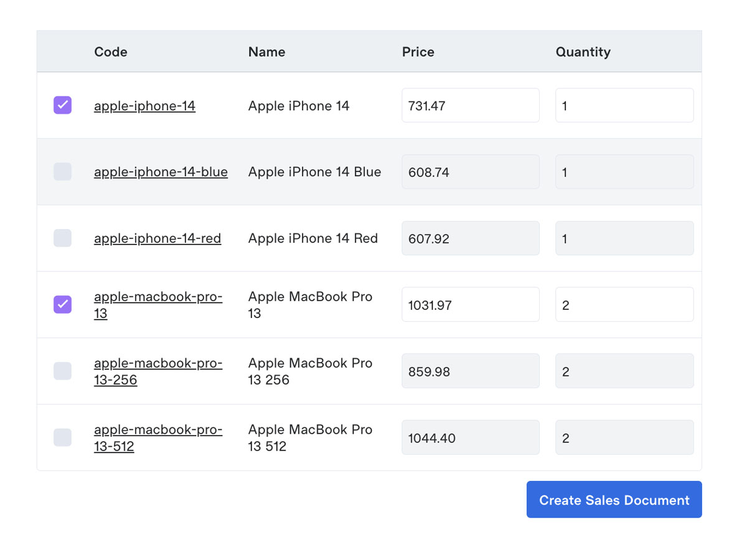Select the price field showing 1044.40
This screenshot has width=747, height=560.
click(x=470, y=437)
